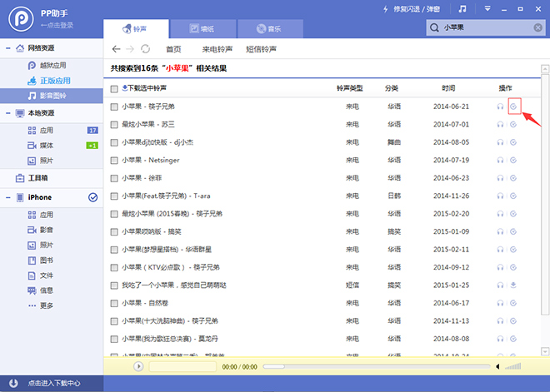Click the refresh icon in navigation bar
The width and height of the screenshot is (550, 392).
tap(146, 49)
